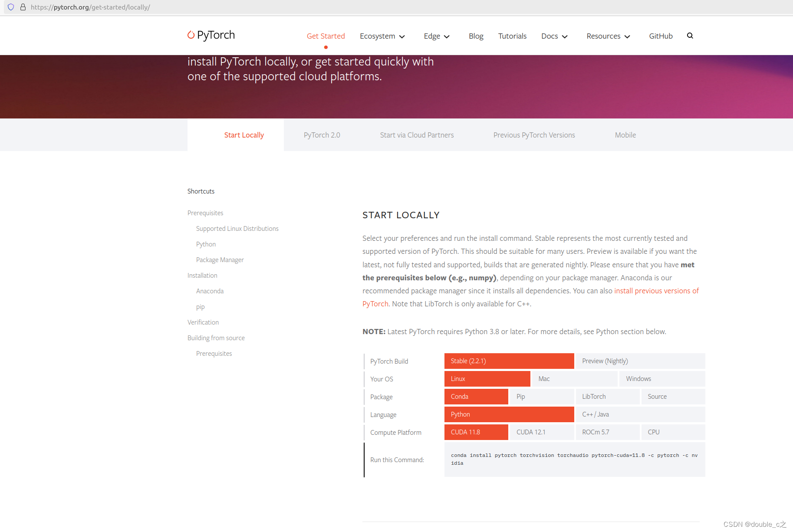The width and height of the screenshot is (793, 532).
Task: Click the browser address bar URL
Action: pyautogui.click(x=90, y=7)
